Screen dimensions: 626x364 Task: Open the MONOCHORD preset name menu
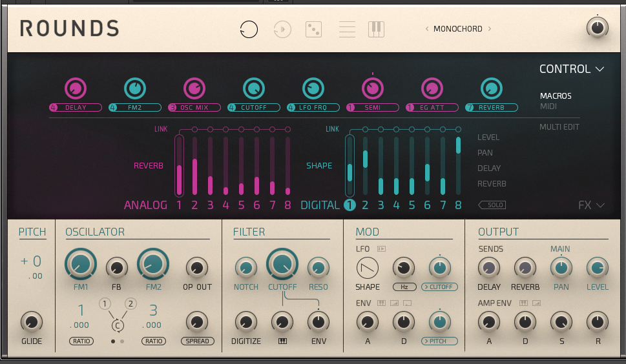[458, 28]
